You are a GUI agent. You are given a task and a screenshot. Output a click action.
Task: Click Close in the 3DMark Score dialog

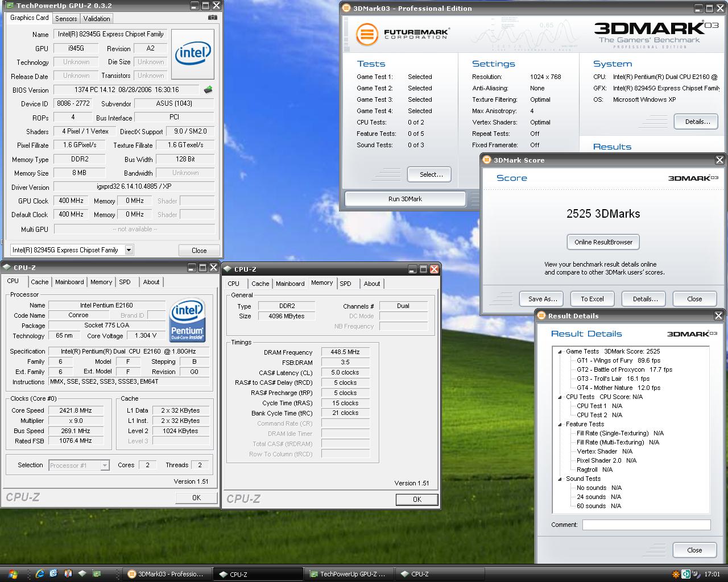[x=694, y=299]
